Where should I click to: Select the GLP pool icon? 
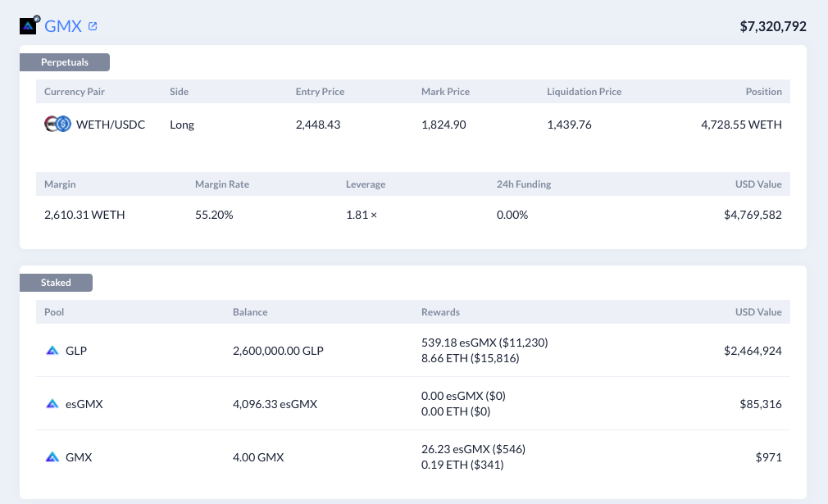tap(52, 350)
